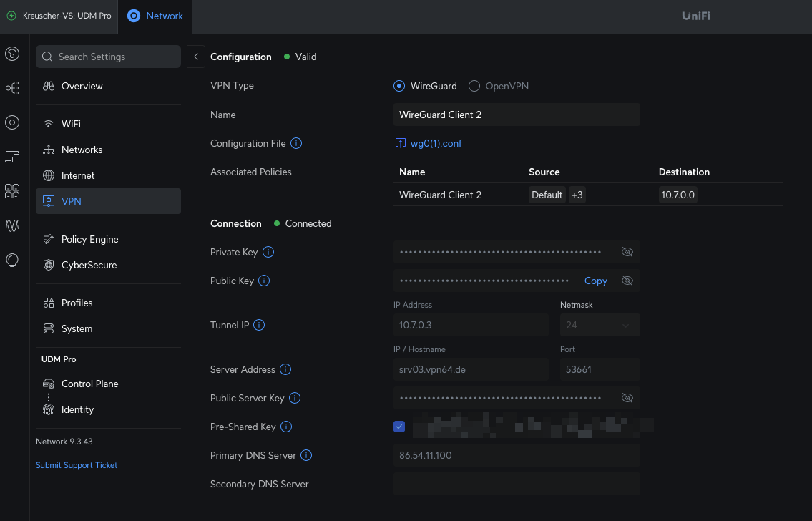Screen dimensions: 812x521
Task: Click the Network 9.3.43 version text
Action: coord(64,442)
